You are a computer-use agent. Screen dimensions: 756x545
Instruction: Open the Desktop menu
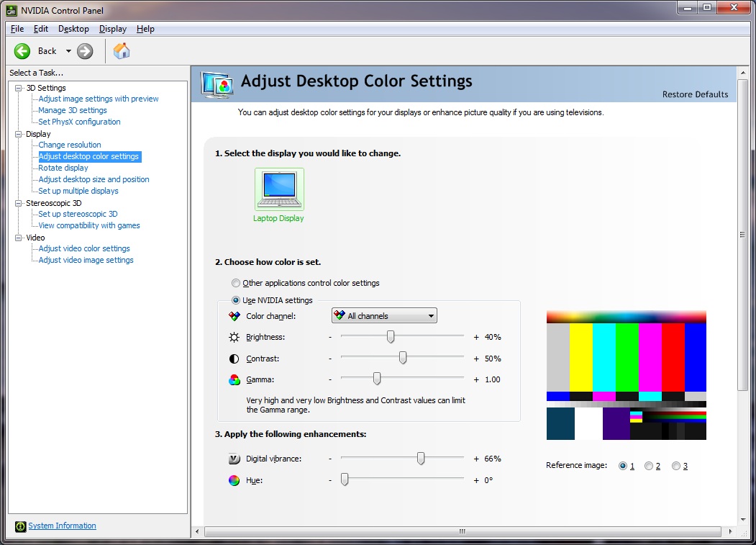74,29
